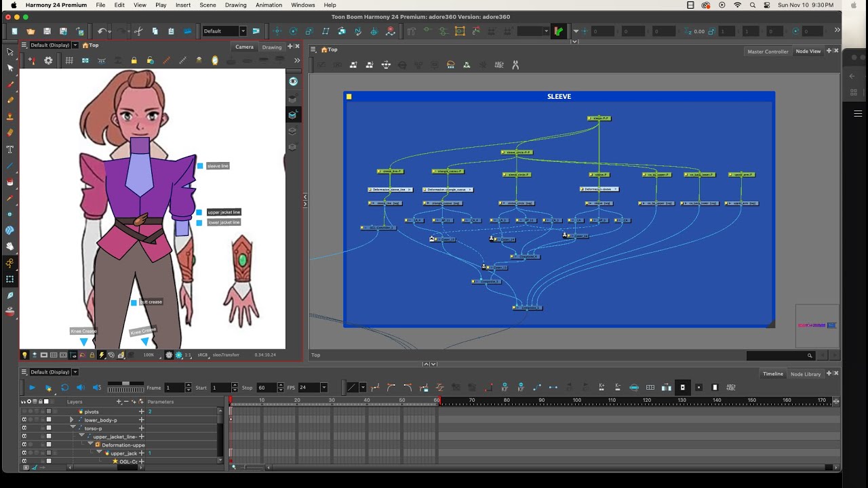The width and height of the screenshot is (868, 488).
Task: Click the light bulb icon at Camera view bottom
Action: pos(25,354)
